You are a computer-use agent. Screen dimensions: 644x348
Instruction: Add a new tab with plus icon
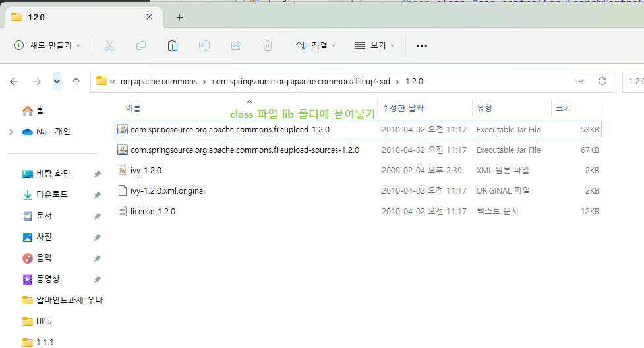(179, 17)
